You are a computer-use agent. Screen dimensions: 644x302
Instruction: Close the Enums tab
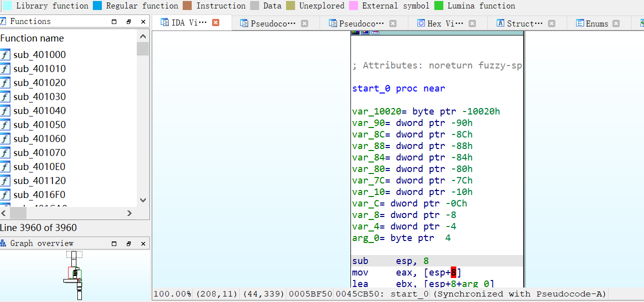[x=616, y=23]
